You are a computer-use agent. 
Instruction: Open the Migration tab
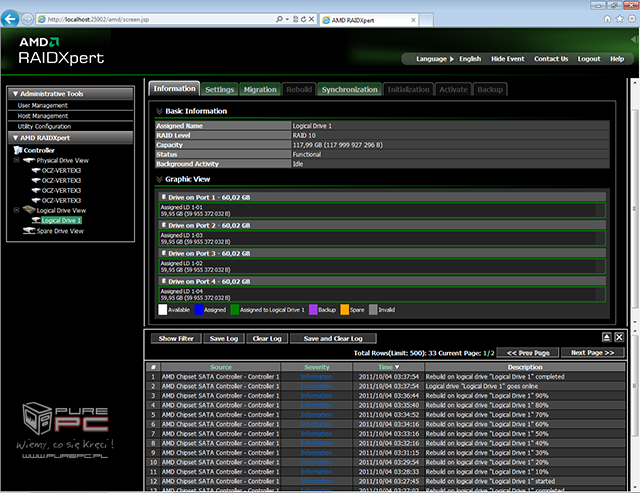point(260,89)
